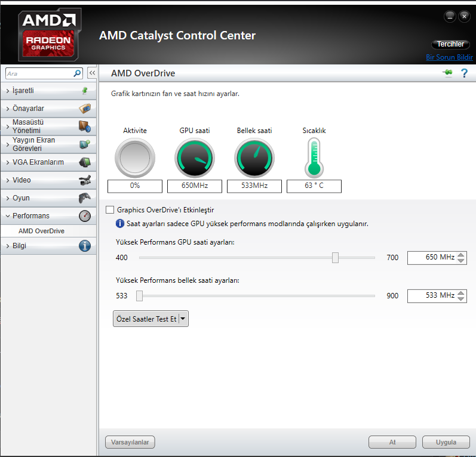Click the 0% activity value box
The width and height of the screenshot is (476, 457).
135,186
